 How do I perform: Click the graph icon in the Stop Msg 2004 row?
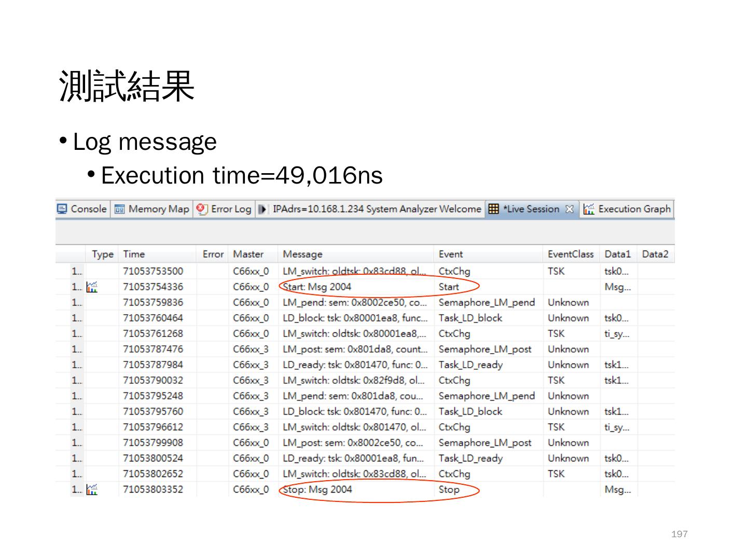[92, 489]
